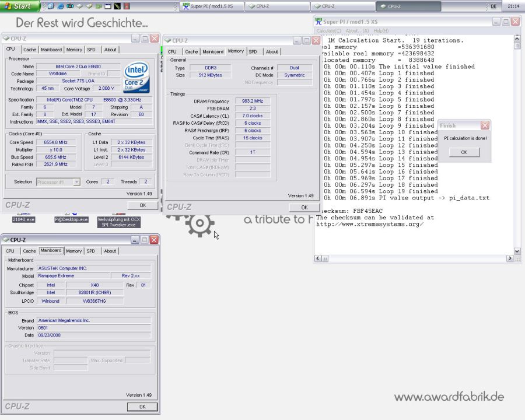Click the BIOS Date field 09/23/2008

[94, 335]
